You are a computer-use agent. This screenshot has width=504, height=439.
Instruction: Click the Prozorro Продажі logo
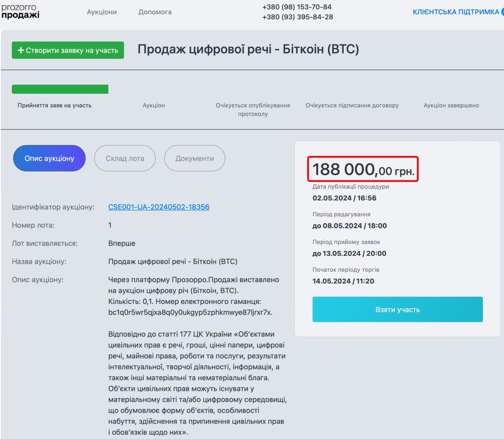click(20, 11)
